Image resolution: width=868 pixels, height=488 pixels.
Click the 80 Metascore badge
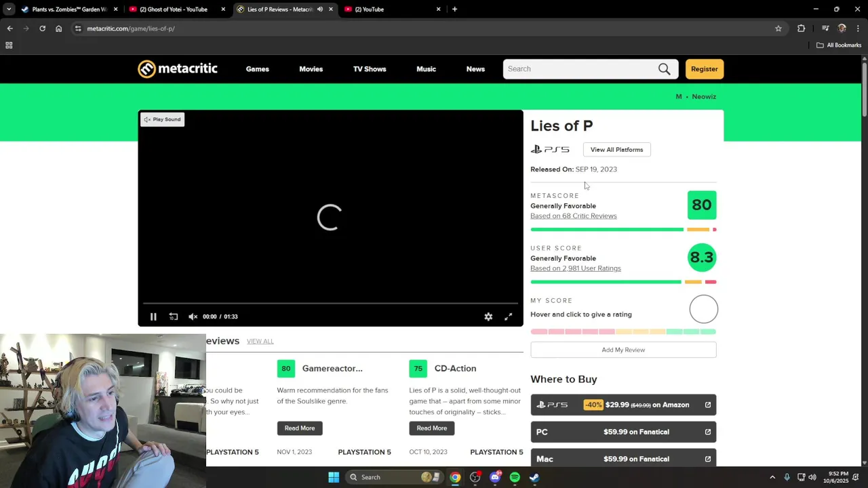(x=701, y=205)
